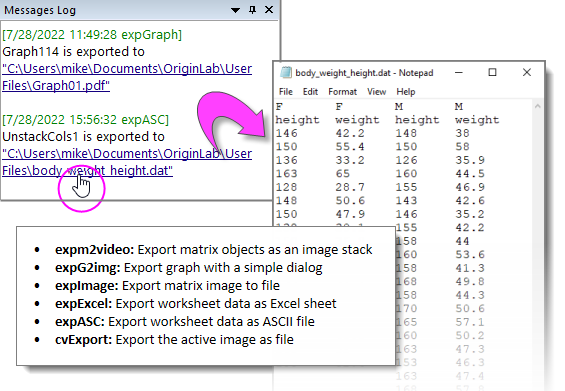The height and width of the screenshot is (391, 565).
Task: Toggle auto-hide pin on Messages Log panel
Action: (x=253, y=10)
